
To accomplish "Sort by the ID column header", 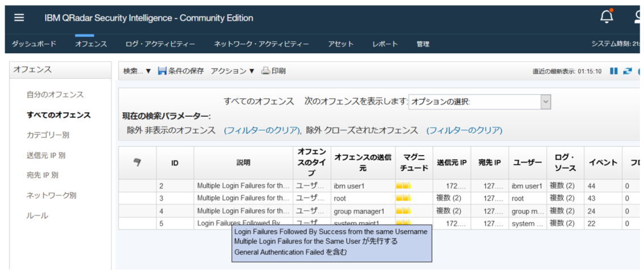I will coord(175,163).
